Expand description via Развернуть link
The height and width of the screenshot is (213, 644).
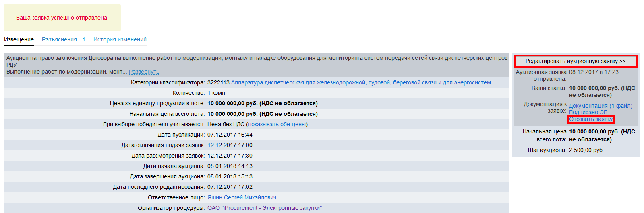pos(144,72)
